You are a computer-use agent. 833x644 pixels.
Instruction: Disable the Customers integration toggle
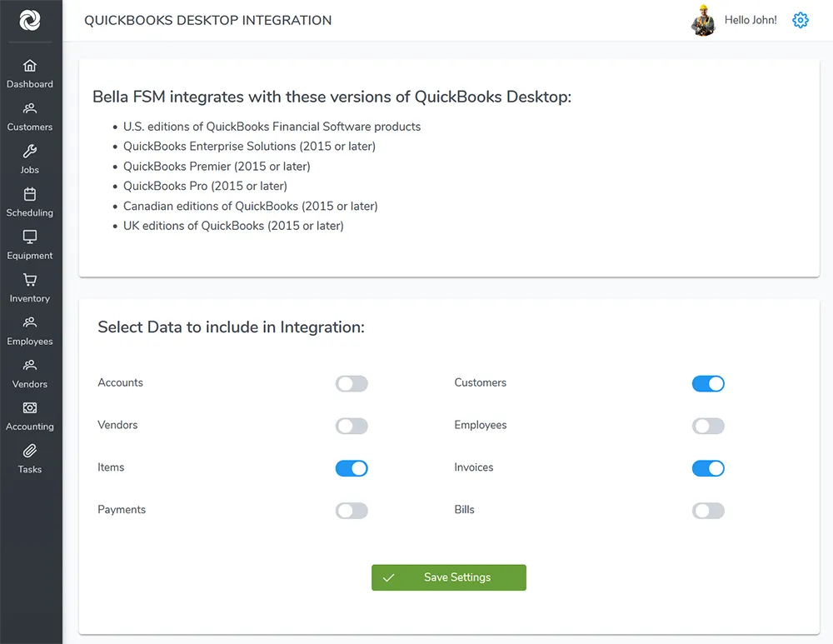pos(707,383)
